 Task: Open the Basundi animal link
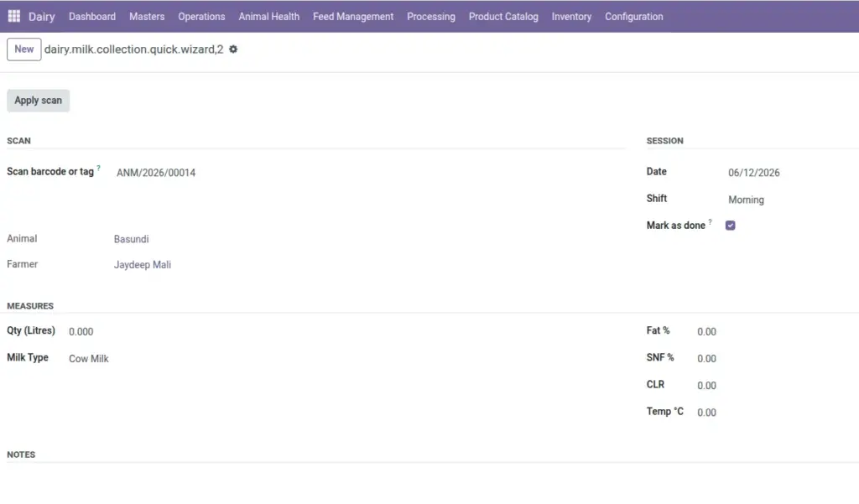coord(132,239)
